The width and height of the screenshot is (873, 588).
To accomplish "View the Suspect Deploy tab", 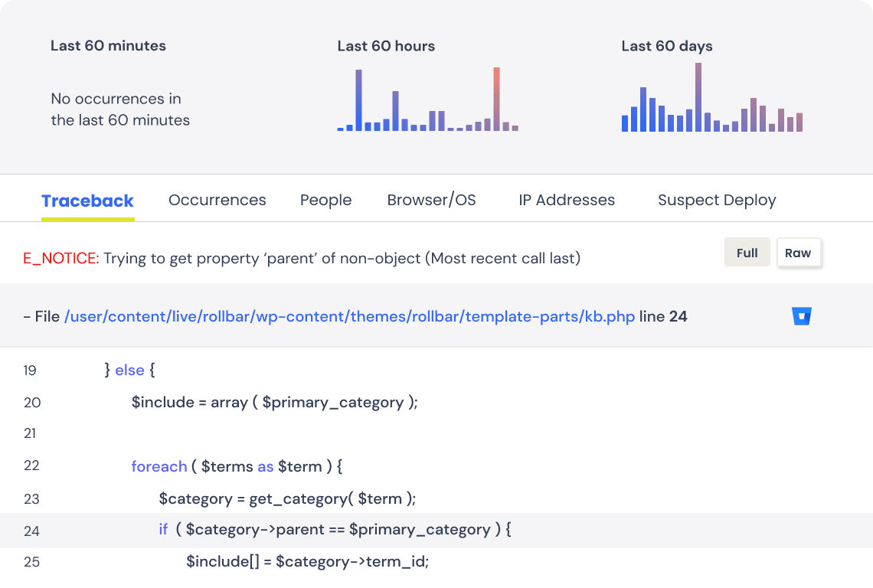I will (717, 201).
